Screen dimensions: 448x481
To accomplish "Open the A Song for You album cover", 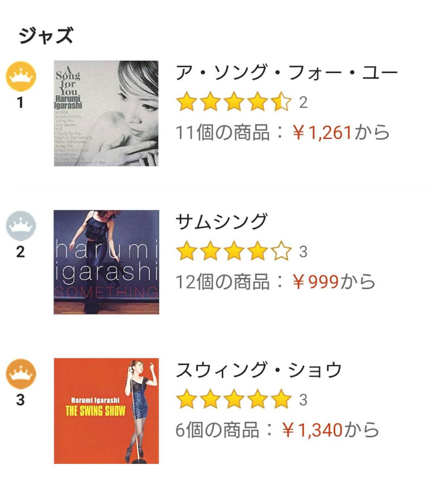I will (106, 113).
